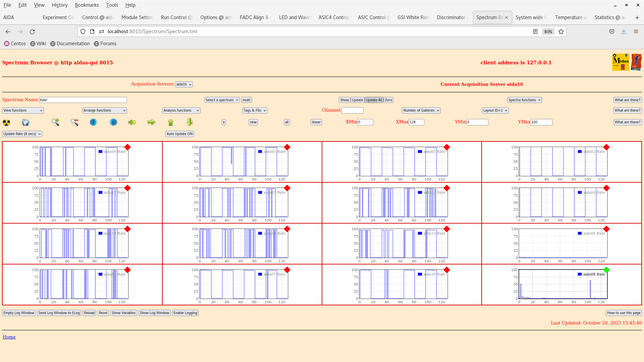This screenshot has height=362, width=644.
Task: Toggle the linear scale button
Action: (316, 122)
